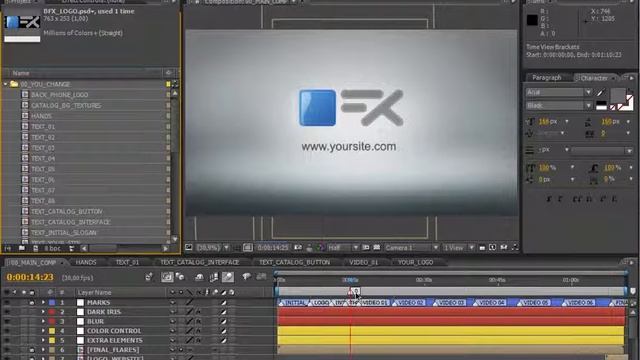Open the TEXT_CATALOG_BUTTON timeline tab
Image resolution: width=640 pixels, height=360 pixels.
tap(294, 262)
